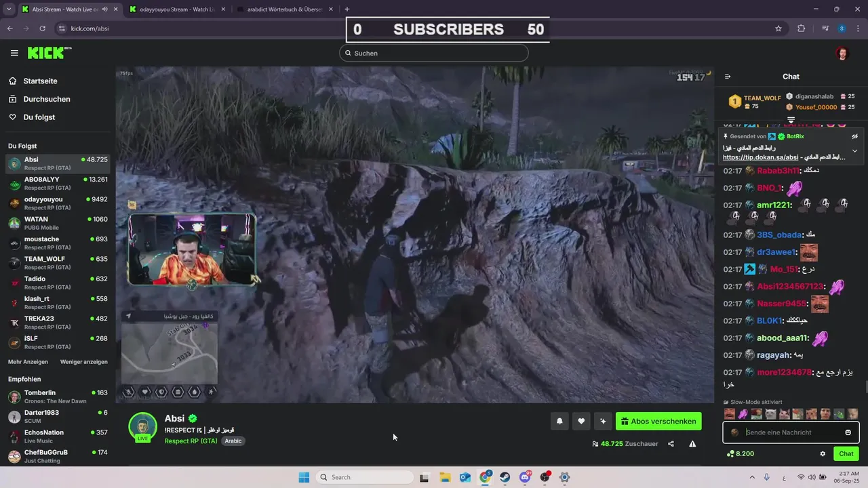Viewport: 868px width, 488px height.
Task: Open Respect RP (GTA) category link
Action: pyautogui.click(x=191, y=441)
